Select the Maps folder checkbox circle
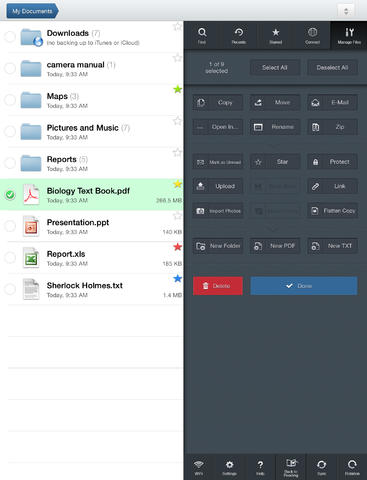367x480 pixels. (x=10, y=100)
